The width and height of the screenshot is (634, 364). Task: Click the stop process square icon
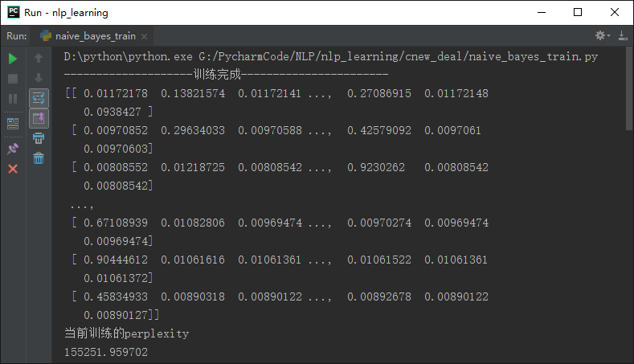(x=13, y=79)
